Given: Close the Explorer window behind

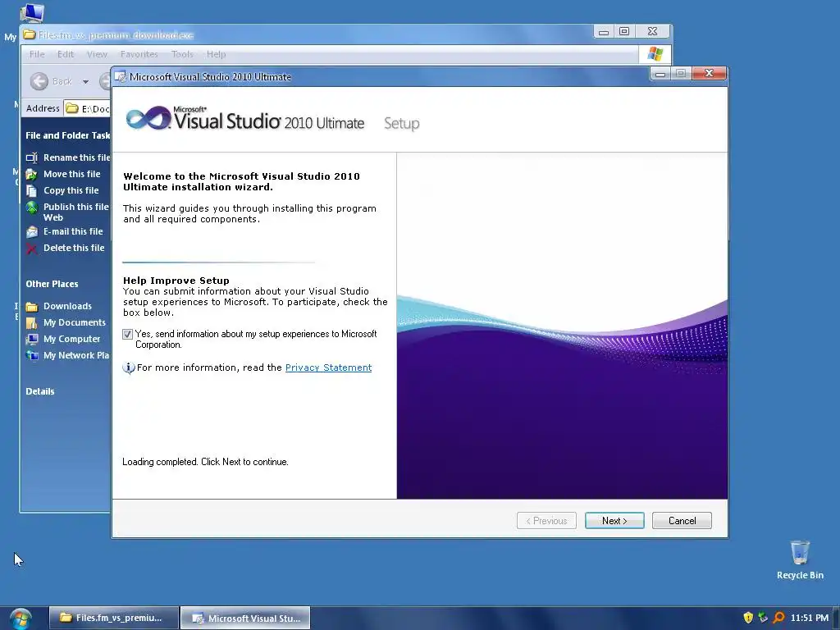Looking at the screenshot, I should tap(652, 32).
